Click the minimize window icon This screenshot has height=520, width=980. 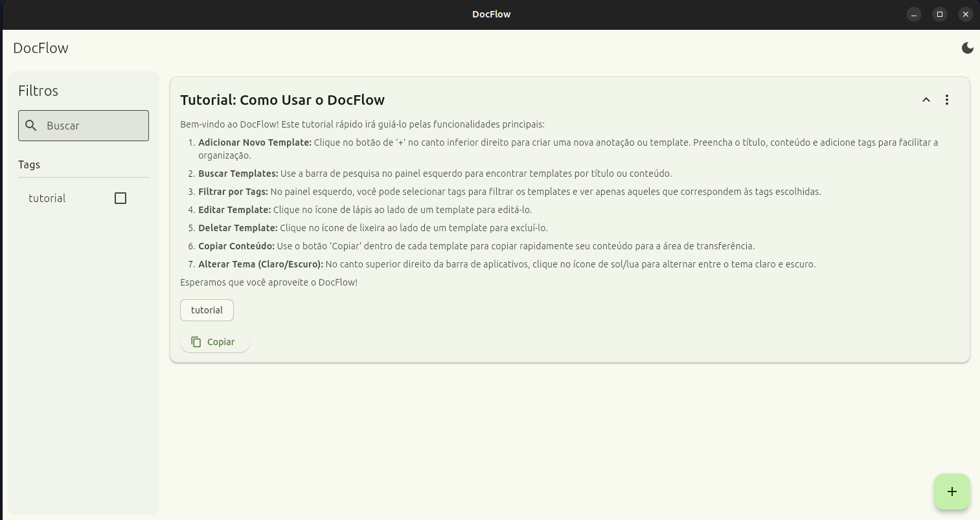(x=914, y=14)
